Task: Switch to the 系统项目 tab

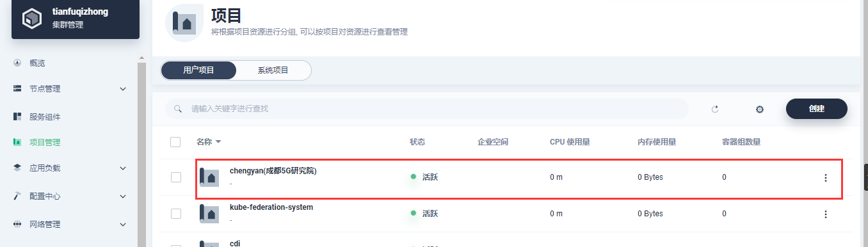Action: [273, 70]
